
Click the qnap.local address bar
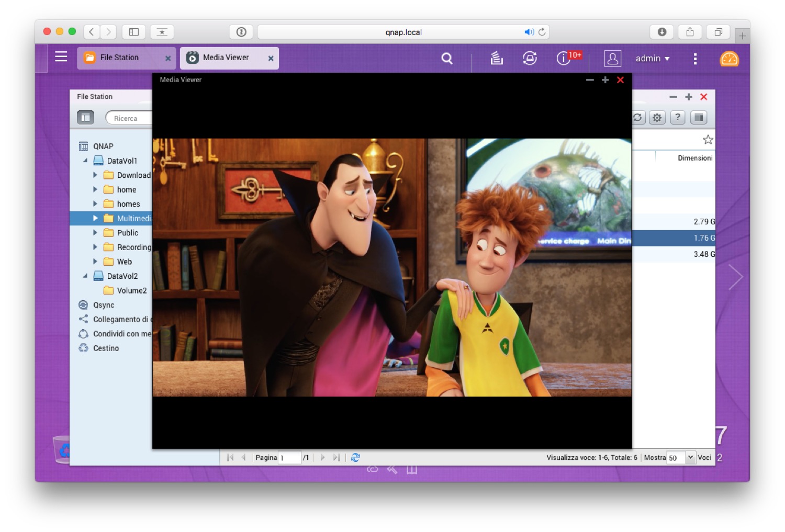(403, 32)
